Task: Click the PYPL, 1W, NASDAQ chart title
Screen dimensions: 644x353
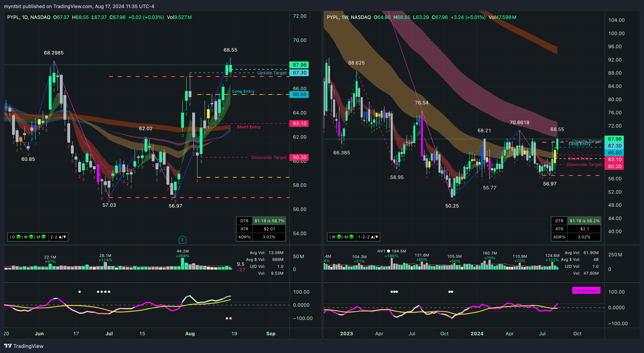Action: coord(349,17)
